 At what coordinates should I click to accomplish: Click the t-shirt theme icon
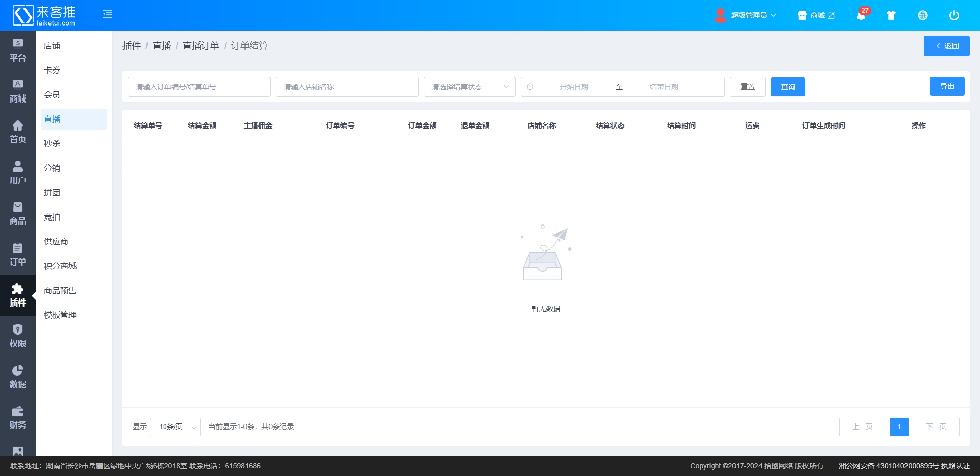coord(891,15)
